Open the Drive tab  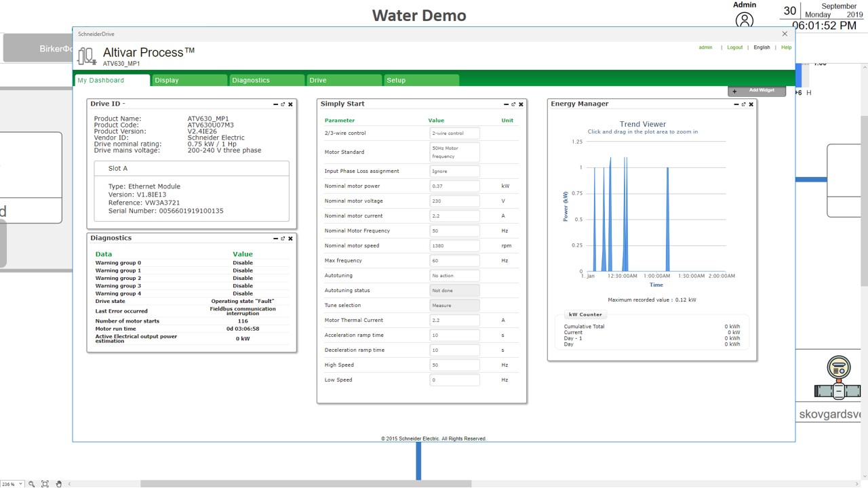[344, 80]
